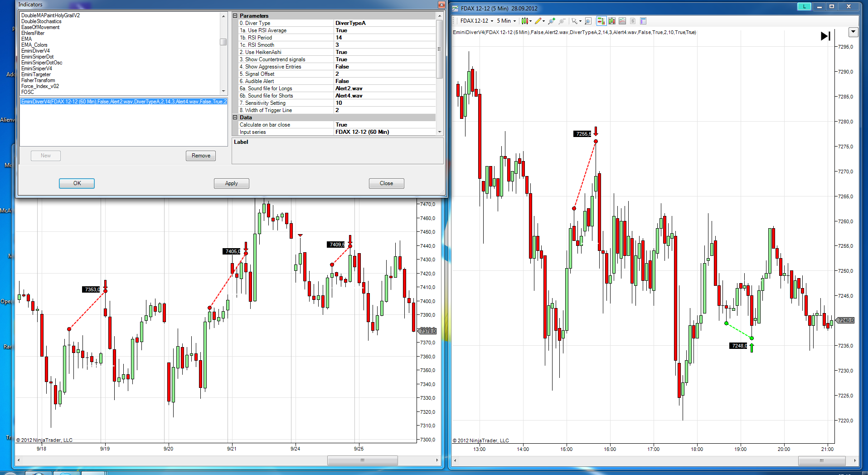Select EminiTargeter in the indicator list
The width and height of the screenshot is (868, 475).
(x=36, y=74)
